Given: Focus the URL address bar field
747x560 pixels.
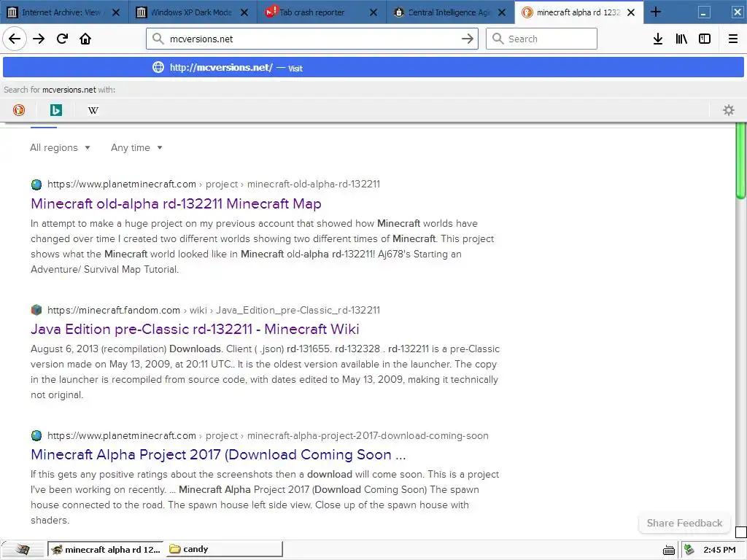Looking at the screenshot, I should coord(312,39).
